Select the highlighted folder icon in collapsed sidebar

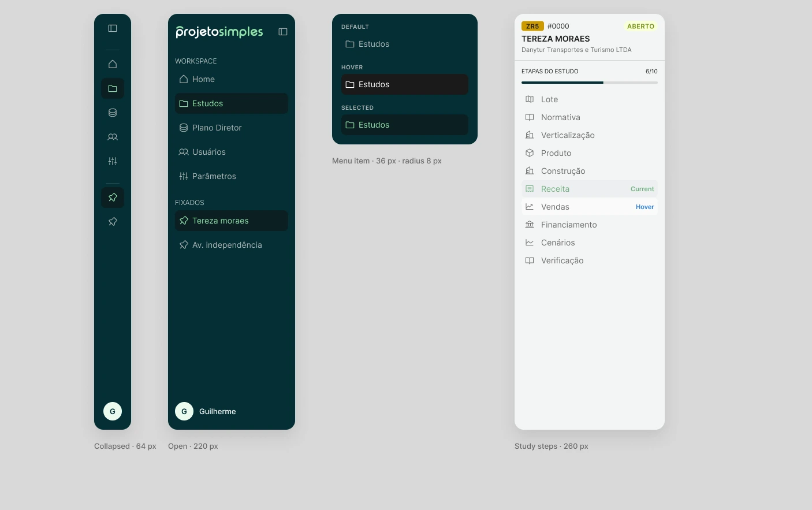click(113, 88)
